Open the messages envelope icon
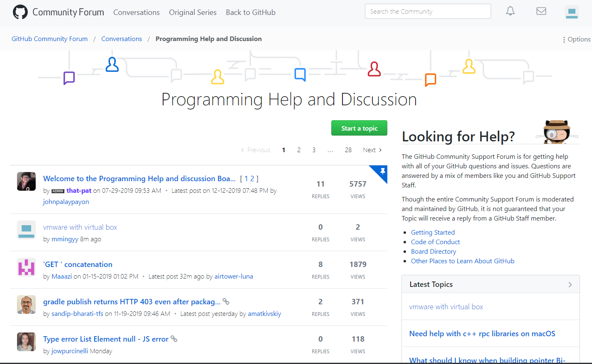Viewport: 592px width, 364px height. (541, 11)
